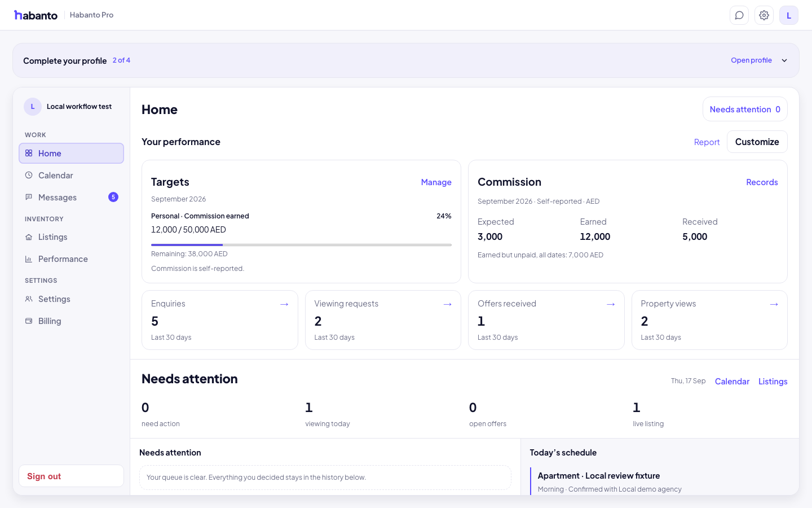Open Listings in the sidebar
The height and width of the screenshot is (508, 812).
[x=71, y=237]
